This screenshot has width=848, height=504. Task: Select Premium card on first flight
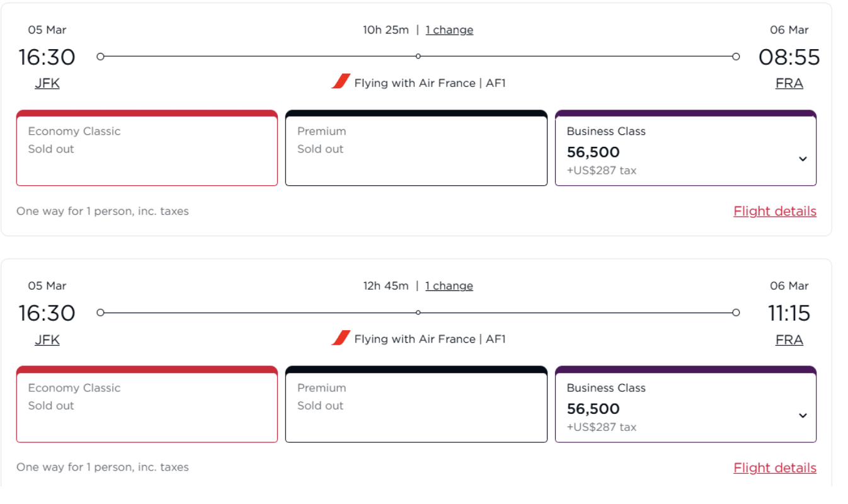coord(416,149)
